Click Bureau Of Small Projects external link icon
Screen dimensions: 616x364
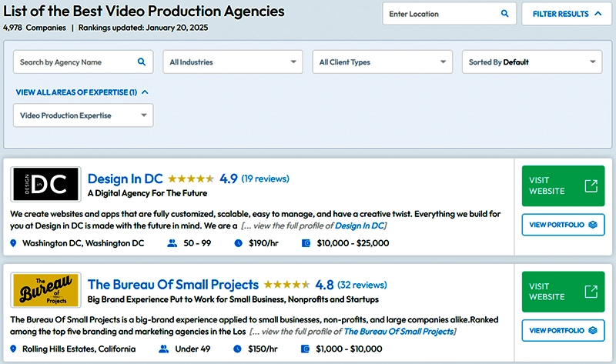tap(591, 292)
